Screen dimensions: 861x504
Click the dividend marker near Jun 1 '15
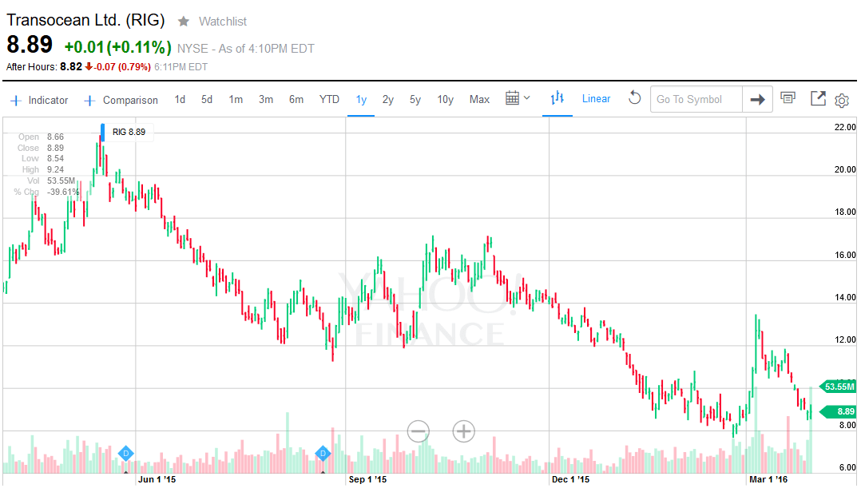point(125,454)
